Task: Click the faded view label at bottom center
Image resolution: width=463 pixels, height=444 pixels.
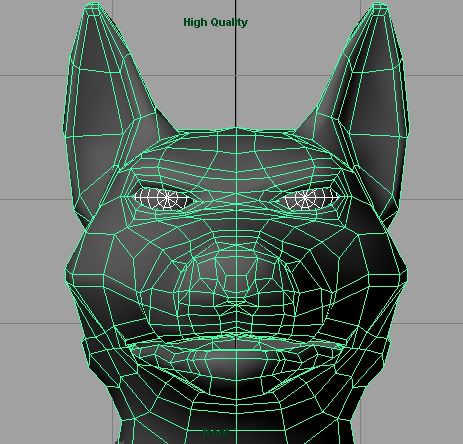Action: tap(216, 433)
